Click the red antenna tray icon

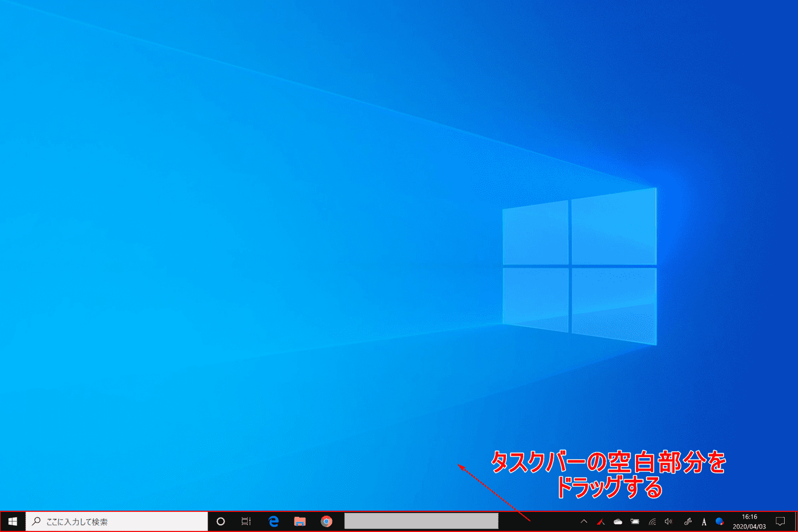coord(600,521)
